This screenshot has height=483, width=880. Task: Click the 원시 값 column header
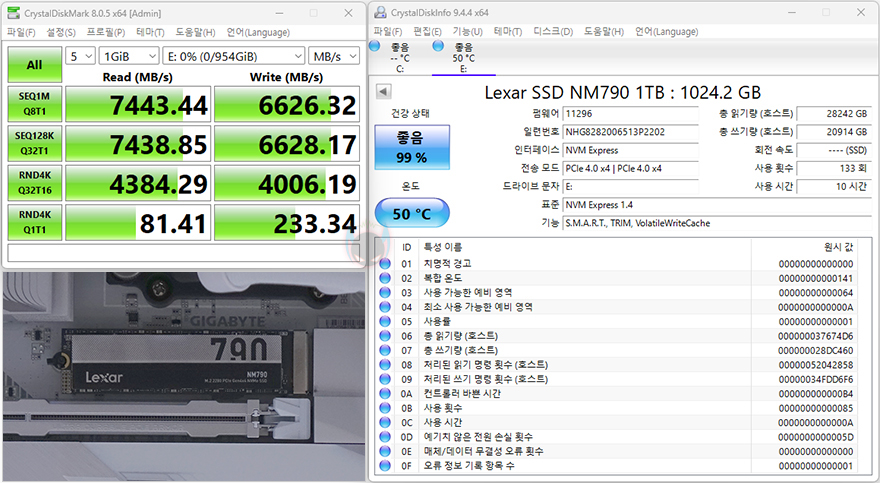coord(838,247)
